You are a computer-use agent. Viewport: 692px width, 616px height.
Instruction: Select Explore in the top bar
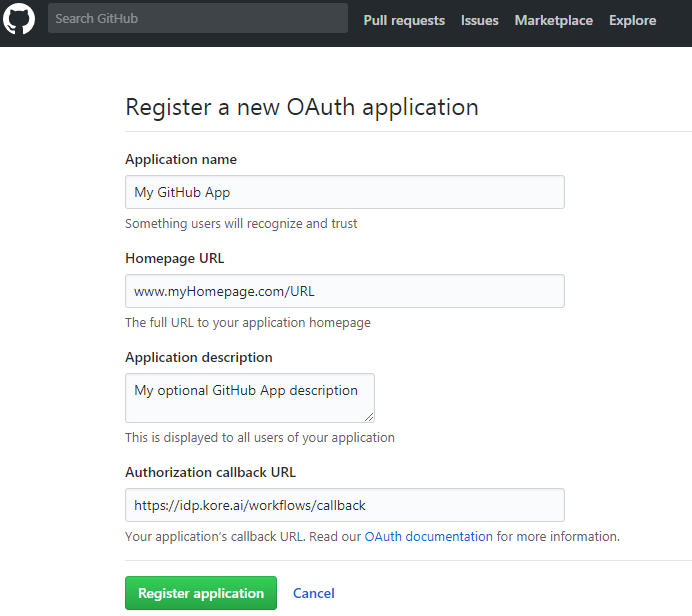[x=632, y=20]
